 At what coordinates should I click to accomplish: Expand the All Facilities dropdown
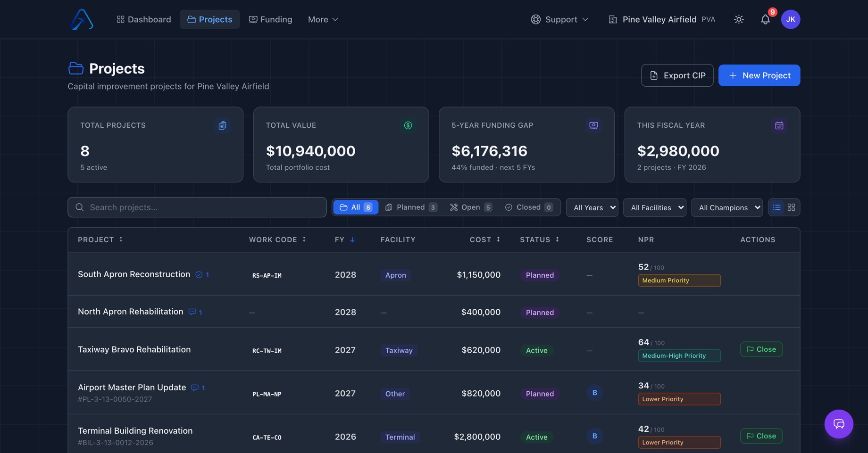tap(654, 207)
